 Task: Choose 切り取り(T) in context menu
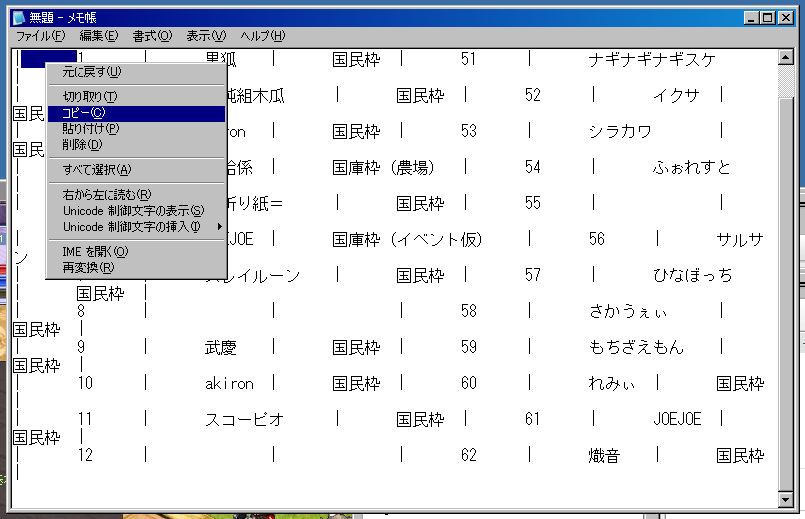(x=136, y=97)
